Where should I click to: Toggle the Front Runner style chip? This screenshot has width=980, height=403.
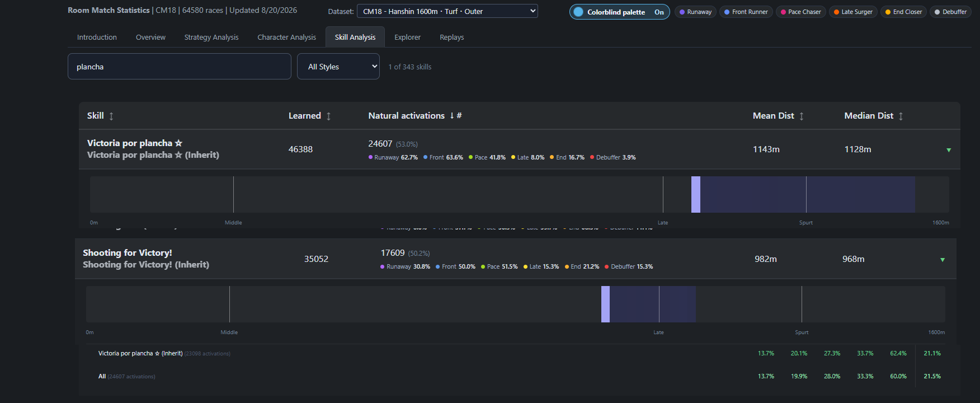746,12
